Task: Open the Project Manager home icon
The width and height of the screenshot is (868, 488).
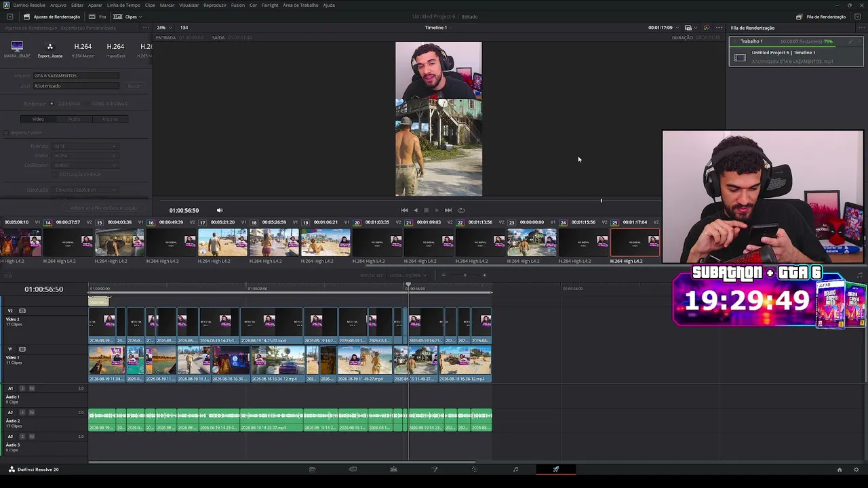Action: click(840, 469)
